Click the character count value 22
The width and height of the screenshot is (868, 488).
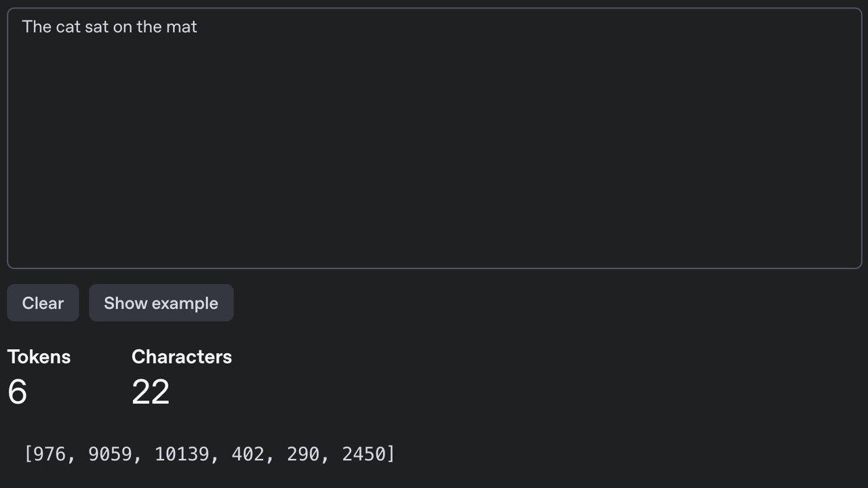(x=151, y=392)
